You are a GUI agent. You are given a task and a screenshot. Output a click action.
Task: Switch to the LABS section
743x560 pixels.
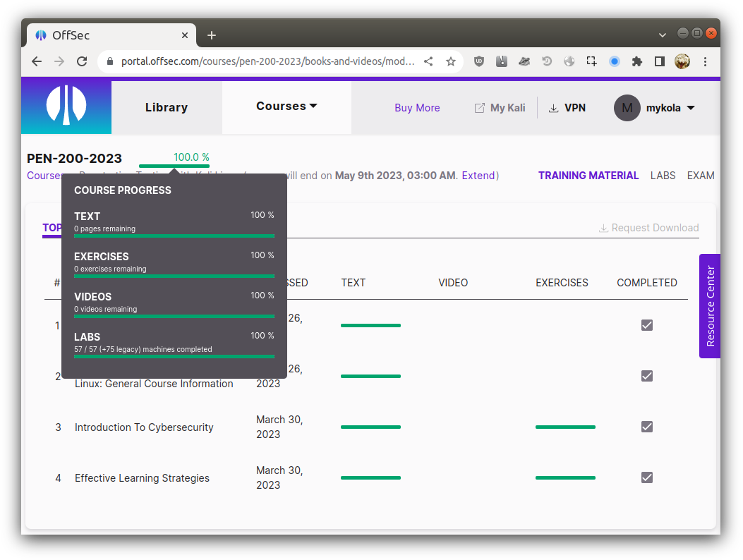pos(663,176)
